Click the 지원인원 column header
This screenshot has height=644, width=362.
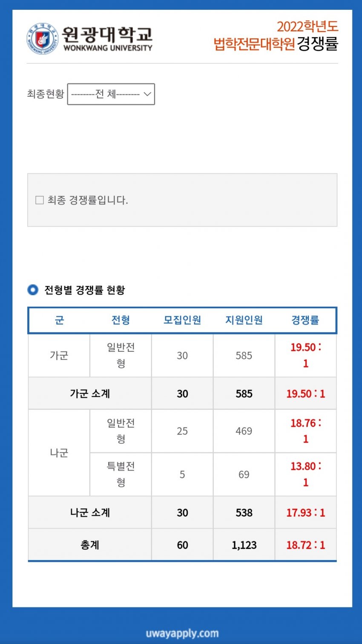244,320
